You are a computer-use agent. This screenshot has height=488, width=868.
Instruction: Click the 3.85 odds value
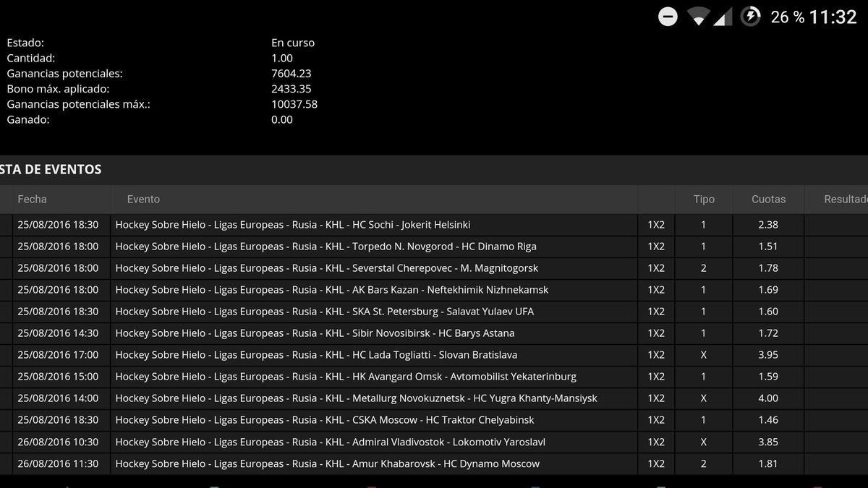tap(768, 442)
